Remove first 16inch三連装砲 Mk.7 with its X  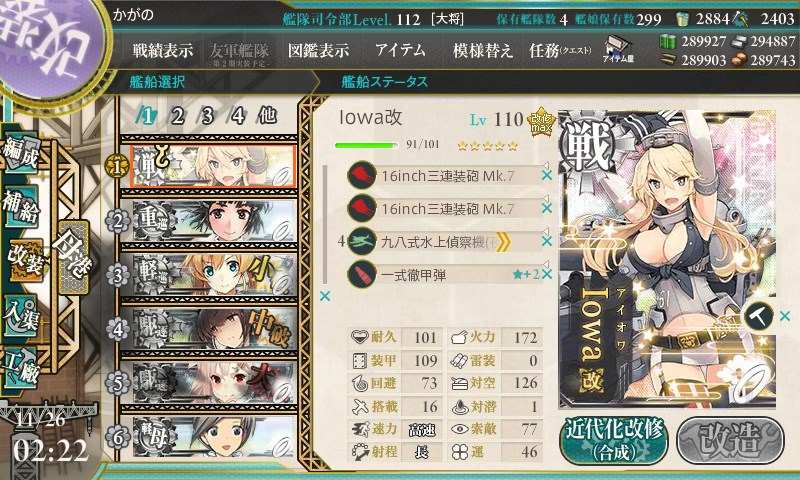(x=547, y=175)
